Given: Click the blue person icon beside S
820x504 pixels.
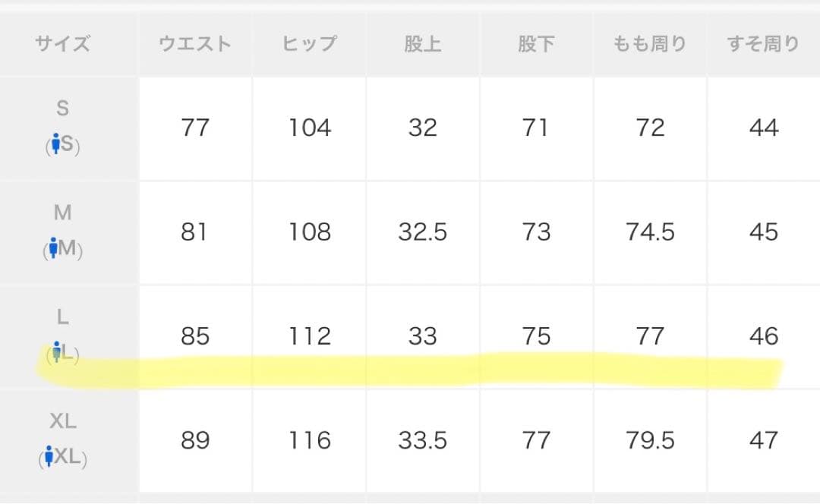Looking at the screenshot, I should (55, 143).
